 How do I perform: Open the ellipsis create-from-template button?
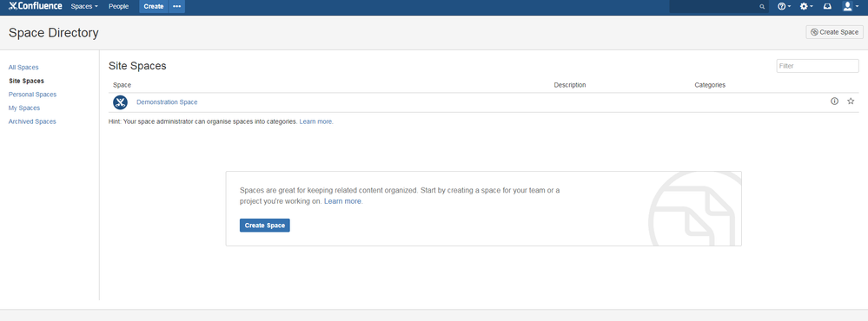pos(177,7)
